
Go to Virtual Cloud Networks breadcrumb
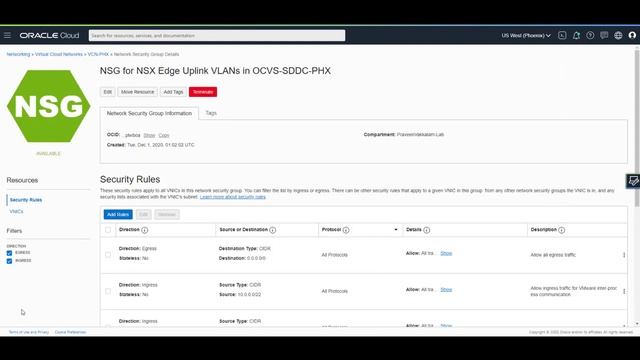point(59,54)
